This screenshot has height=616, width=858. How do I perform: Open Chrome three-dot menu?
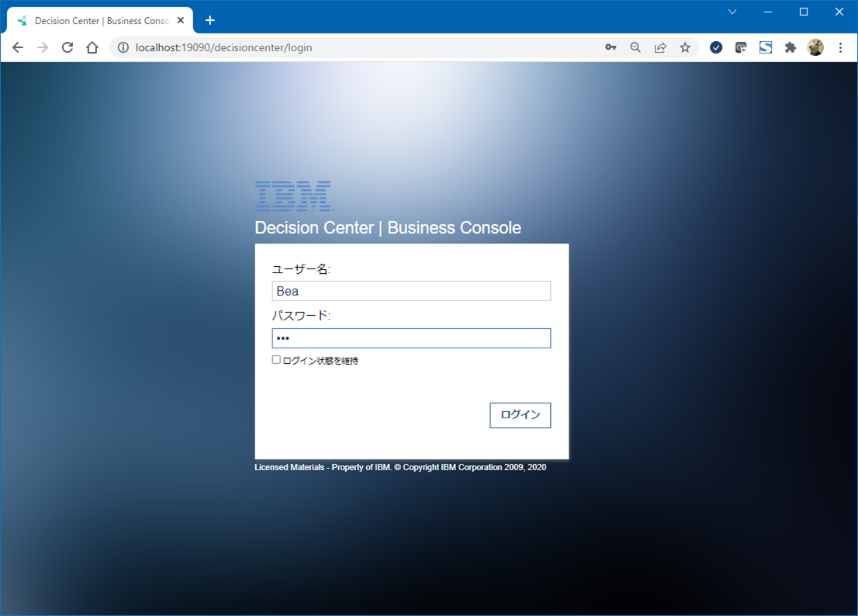click(840, 47)
